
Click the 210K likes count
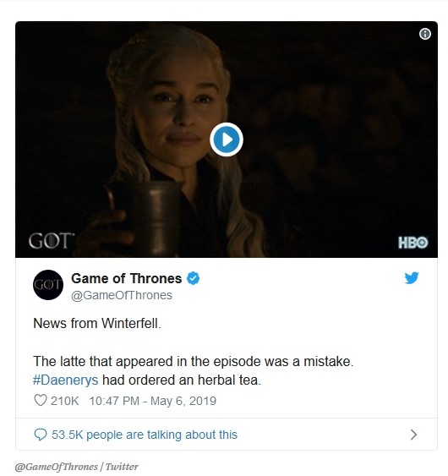64,401
